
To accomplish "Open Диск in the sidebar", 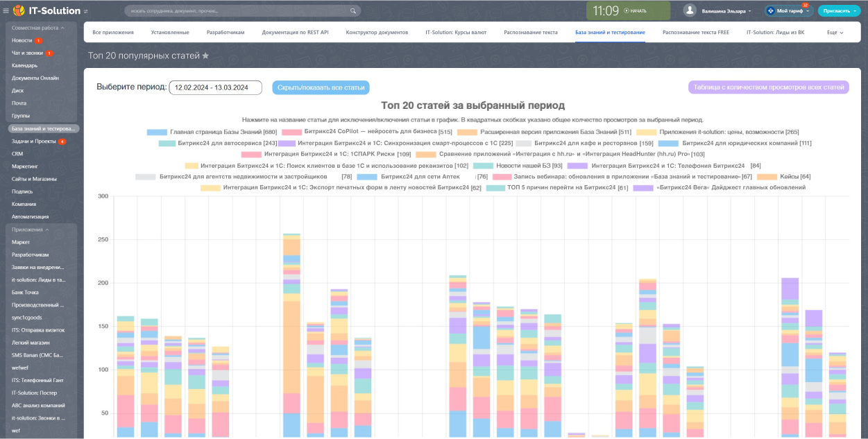I will click(17, 91).
